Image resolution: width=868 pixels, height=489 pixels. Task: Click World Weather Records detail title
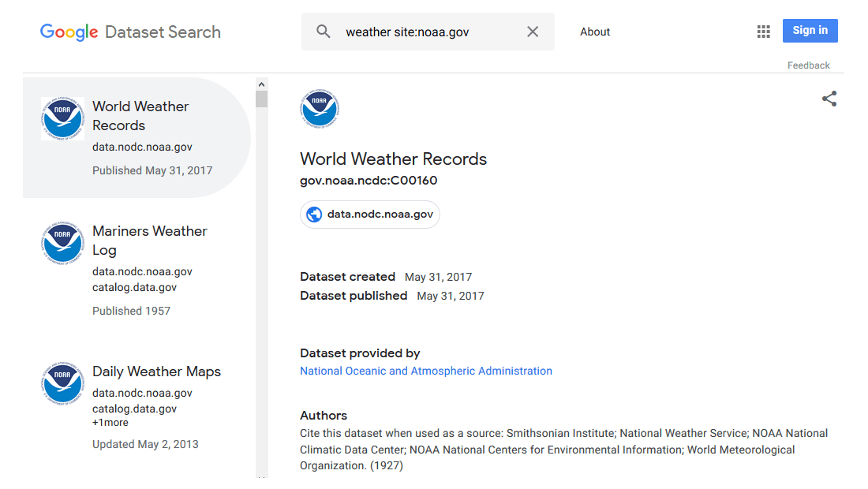(x=393, y=159)
